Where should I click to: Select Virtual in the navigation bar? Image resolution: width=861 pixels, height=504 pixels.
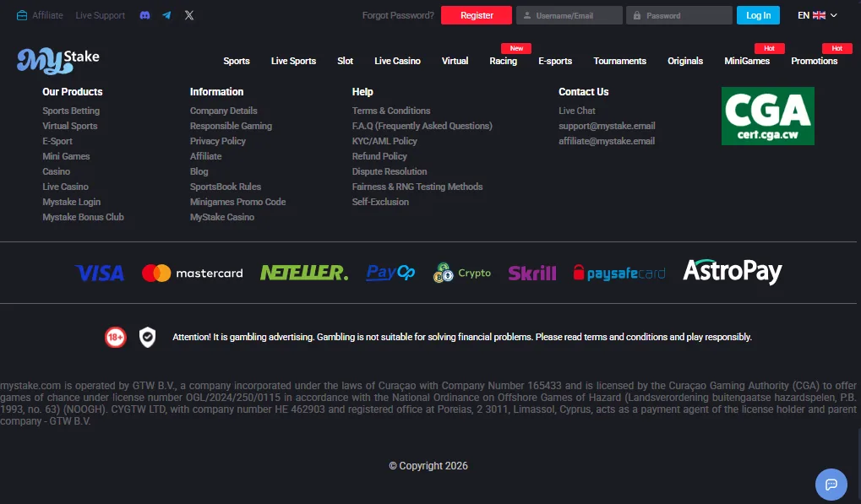[455, 61]
